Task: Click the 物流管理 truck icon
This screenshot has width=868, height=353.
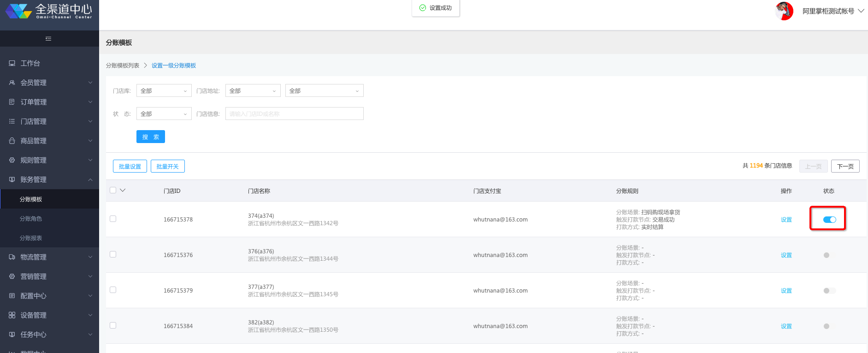Action: [x=12, y=257]
